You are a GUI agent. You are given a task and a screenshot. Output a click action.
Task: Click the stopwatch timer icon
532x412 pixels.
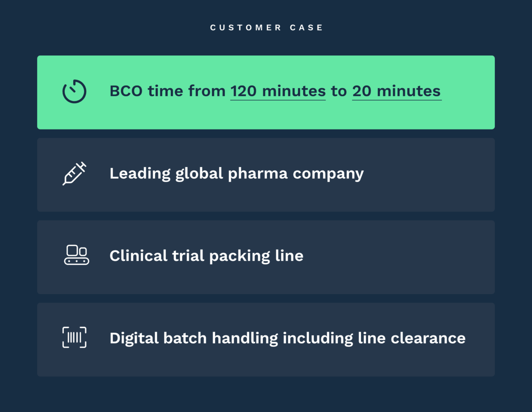click(74, 91)
